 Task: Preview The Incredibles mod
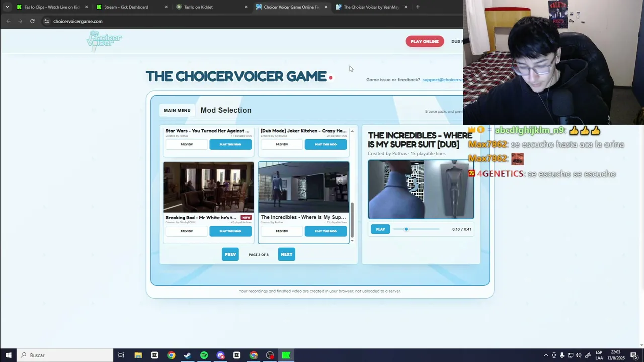click(282, 231)
